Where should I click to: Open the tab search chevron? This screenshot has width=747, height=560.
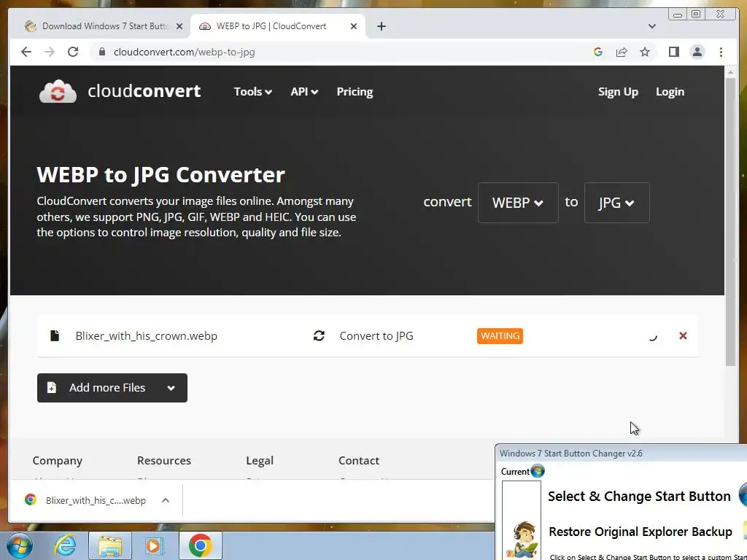click(x=651, y=26)
